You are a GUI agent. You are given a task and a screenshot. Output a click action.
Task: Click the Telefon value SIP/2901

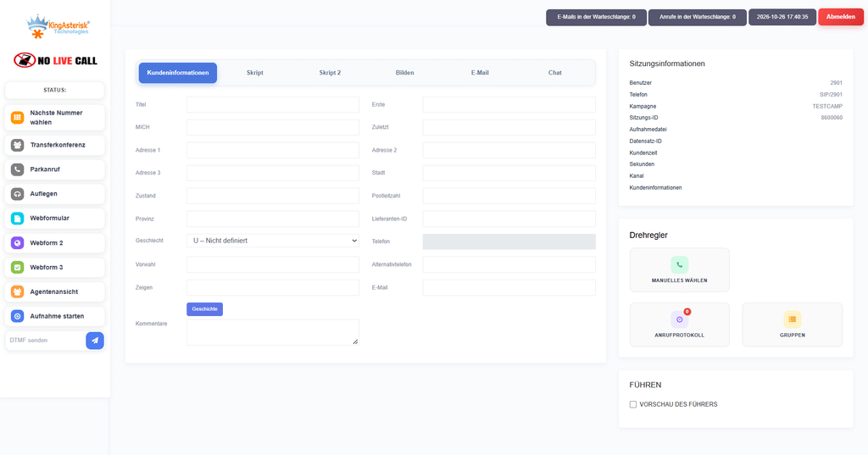tap(831, 95)
